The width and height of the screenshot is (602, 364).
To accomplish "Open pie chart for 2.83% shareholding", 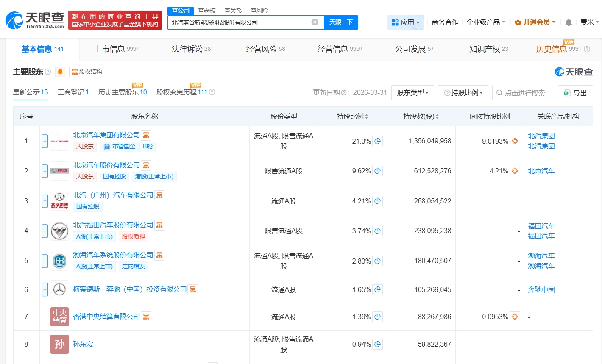I will [x=377, y=261].
